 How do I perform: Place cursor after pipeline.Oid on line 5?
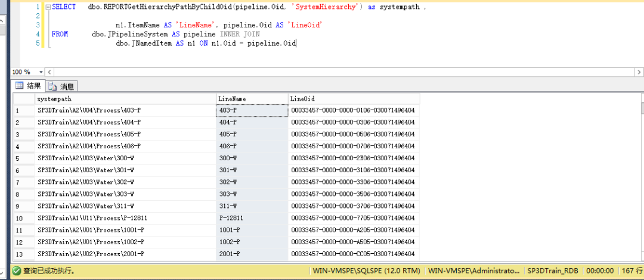tap(296, 43)
